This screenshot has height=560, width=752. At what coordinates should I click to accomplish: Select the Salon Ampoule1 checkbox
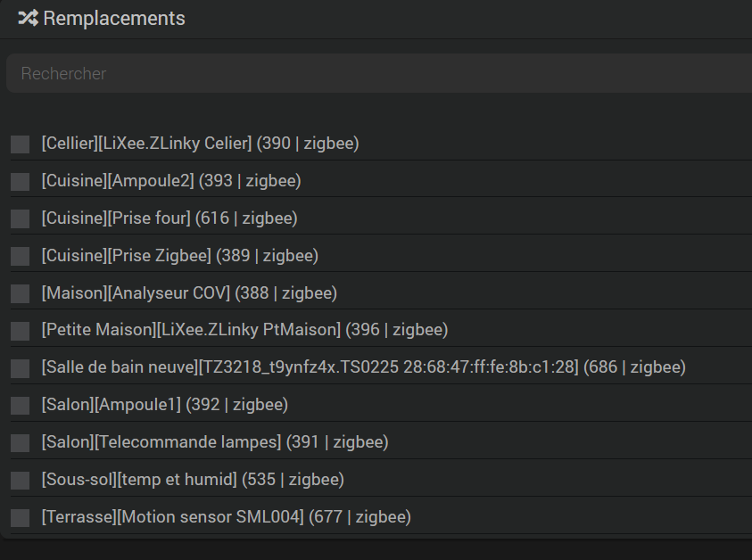[x=21, y=407]
